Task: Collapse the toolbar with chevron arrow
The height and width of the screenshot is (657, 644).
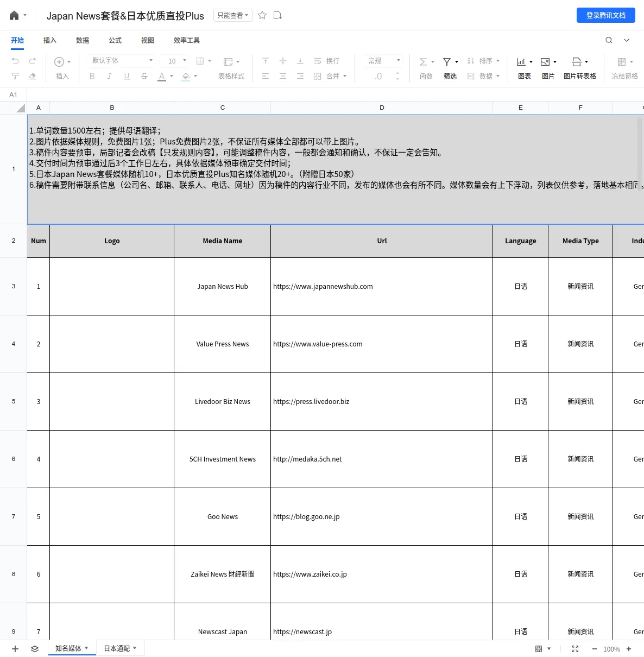Action: tap(627, 40)
